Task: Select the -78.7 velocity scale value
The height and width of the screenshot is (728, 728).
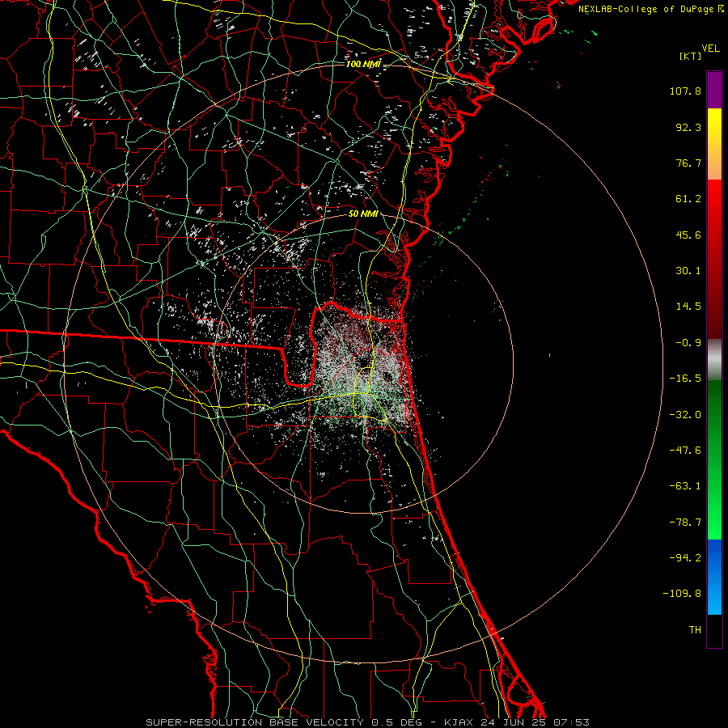Action: click(685, 523)
